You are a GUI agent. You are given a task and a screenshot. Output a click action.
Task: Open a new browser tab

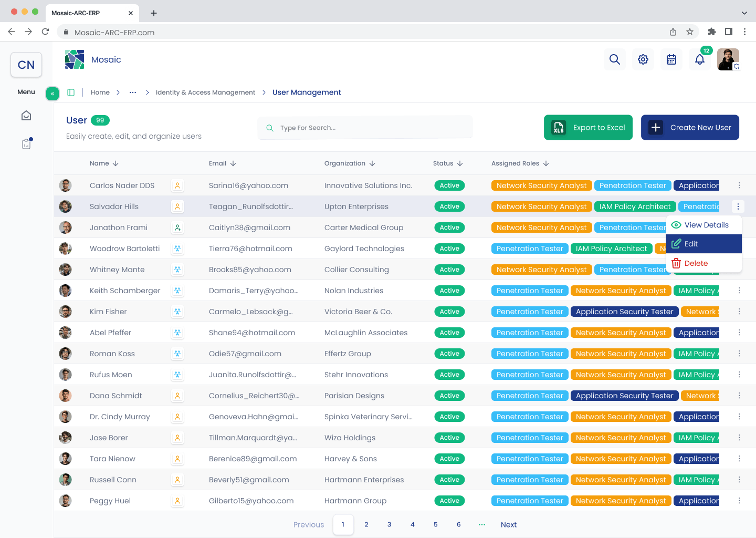tap(154, 13)
